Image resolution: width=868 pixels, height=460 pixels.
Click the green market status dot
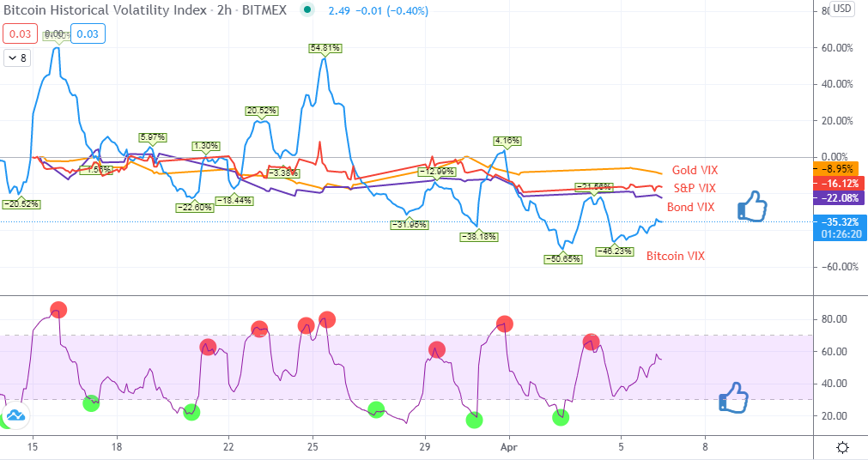(x=307, y=10)
